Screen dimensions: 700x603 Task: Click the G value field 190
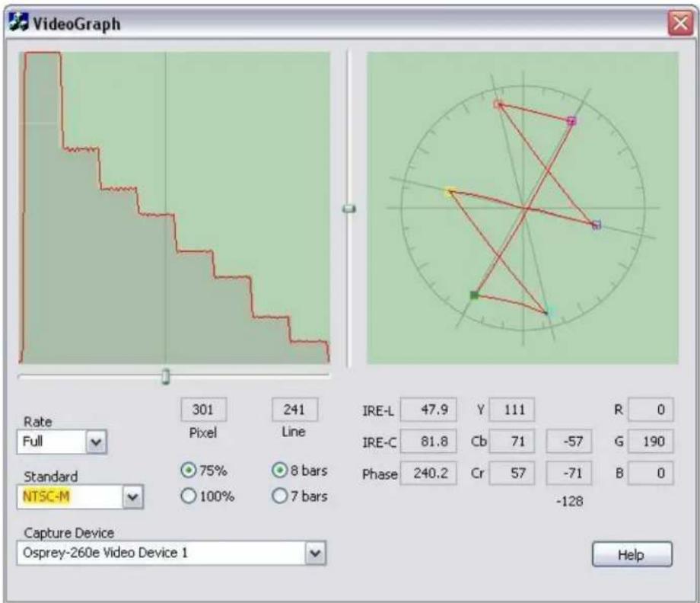(651, 442)
